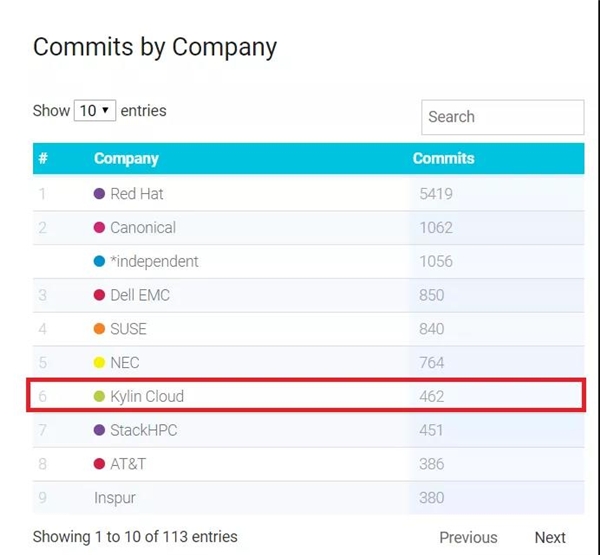Click rank number 9 in Inspur row
The width and height of the screenshot is (600, 555).
tap(42, 498)
